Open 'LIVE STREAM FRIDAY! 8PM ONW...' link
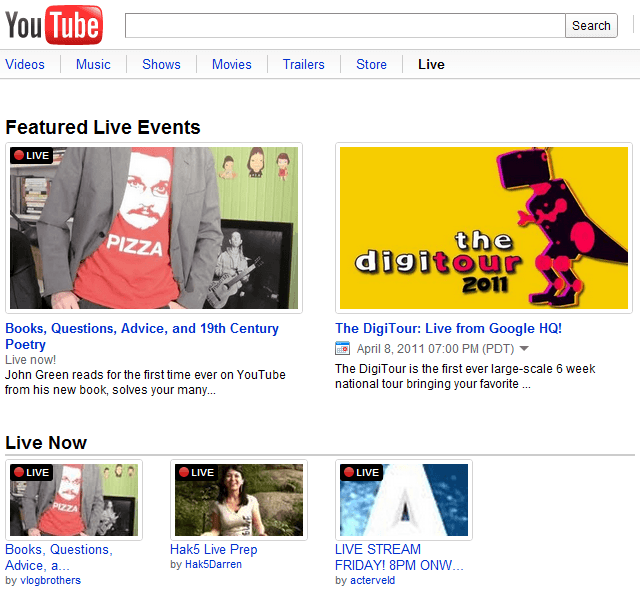 (399, 557)
